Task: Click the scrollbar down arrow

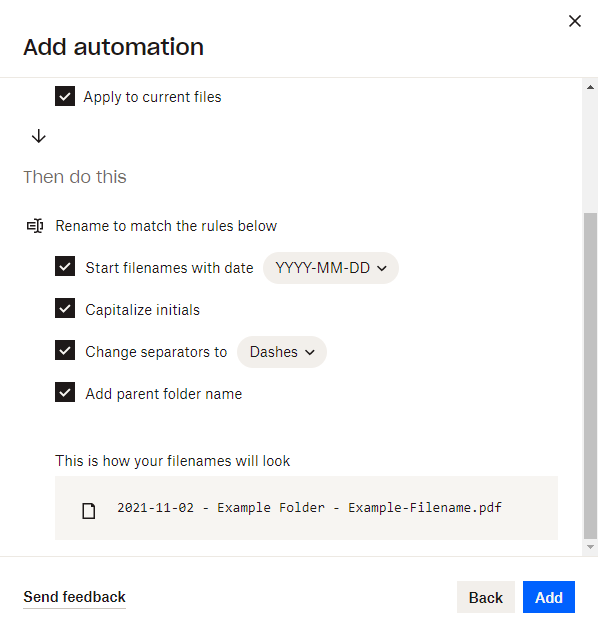Action: 590,547
